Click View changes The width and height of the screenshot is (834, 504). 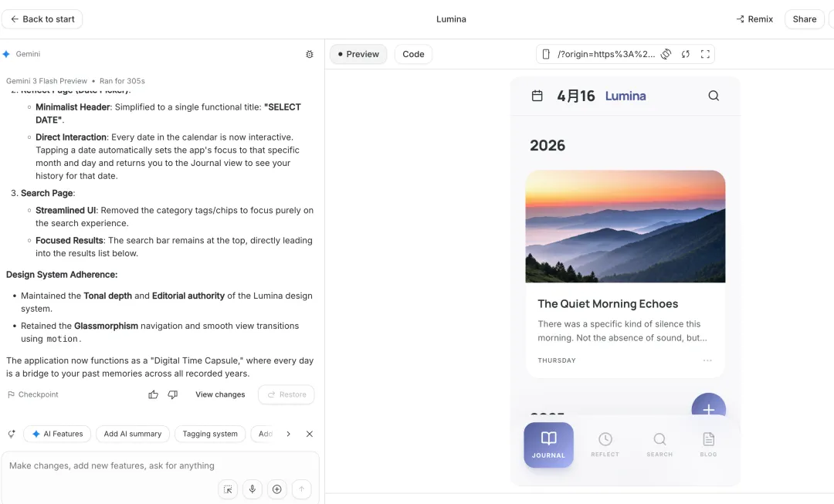[x=220, y=394]
